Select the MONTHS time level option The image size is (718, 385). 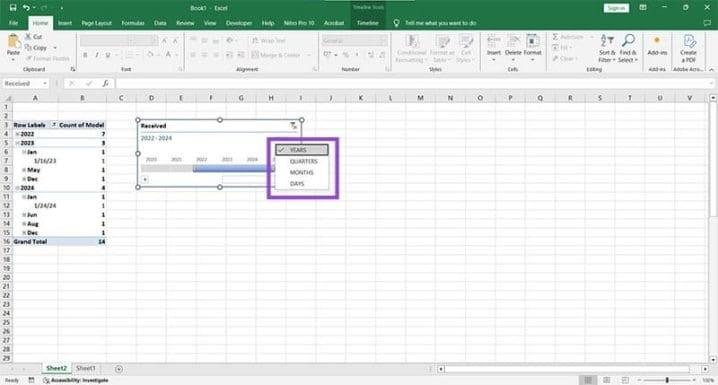click(x=301, y=173)
